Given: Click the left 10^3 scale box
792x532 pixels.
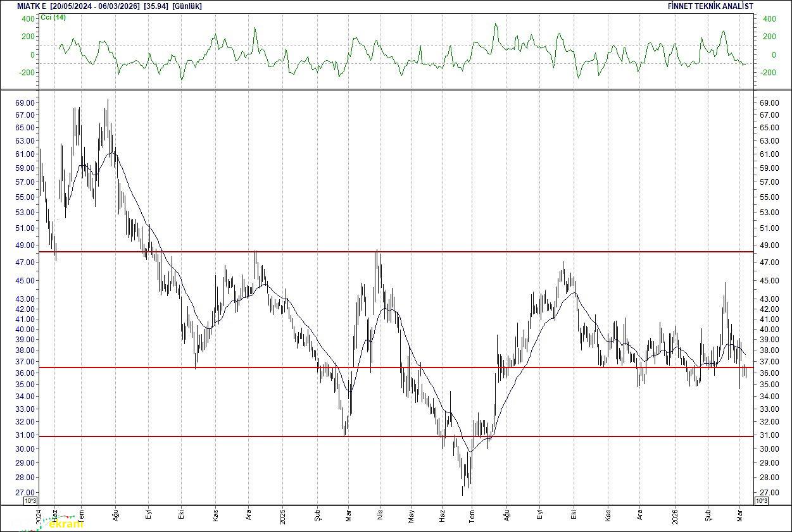Looking at the screenshot, I should pyautogui.click(x=30, y=501).
